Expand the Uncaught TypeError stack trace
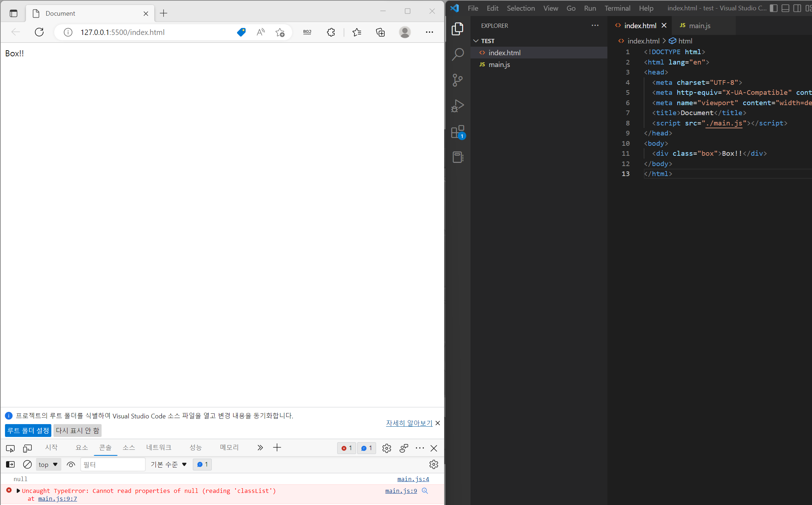 [x=18, y=491]
